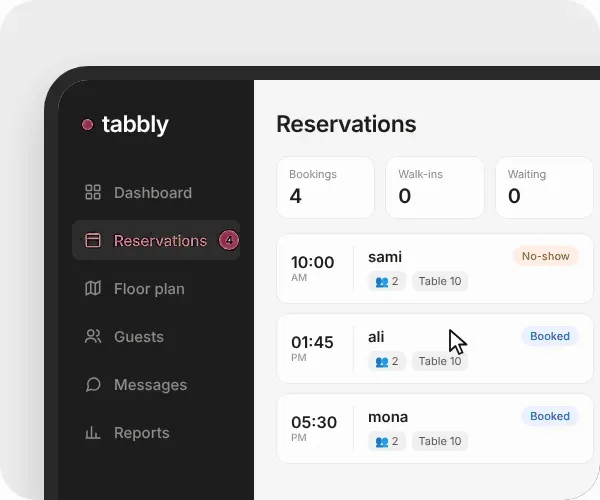The image size is (600, 500).
Task: Click the Reservations calendar icon
Action: (x=93, y=240)
